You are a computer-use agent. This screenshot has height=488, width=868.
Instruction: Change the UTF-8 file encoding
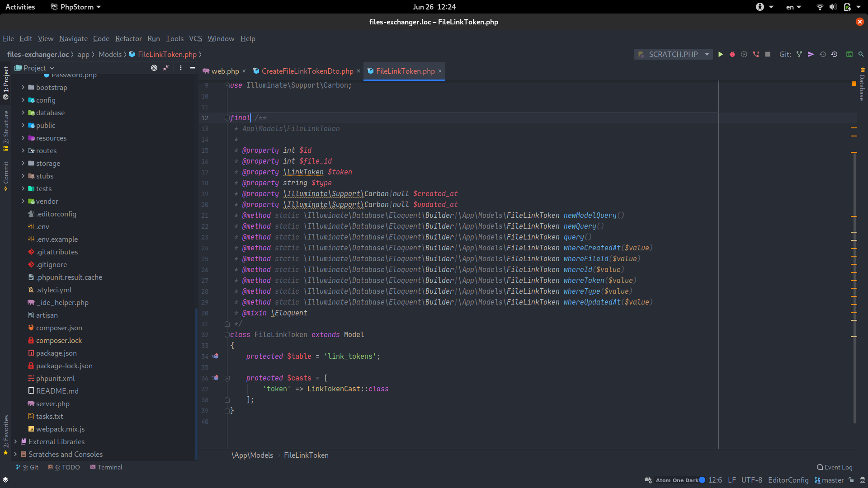point(752,480)
